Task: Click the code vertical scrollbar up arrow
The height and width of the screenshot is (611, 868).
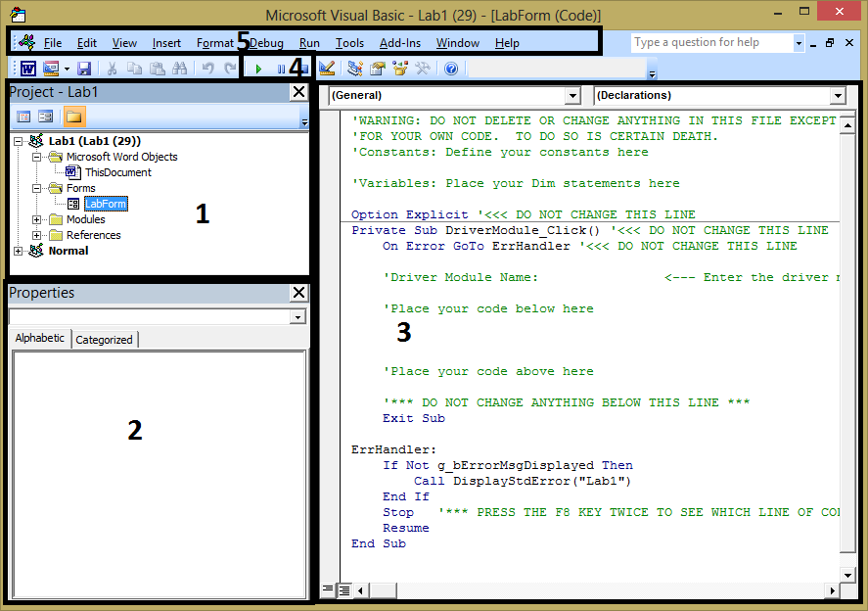Action: [x=847, y=124]
